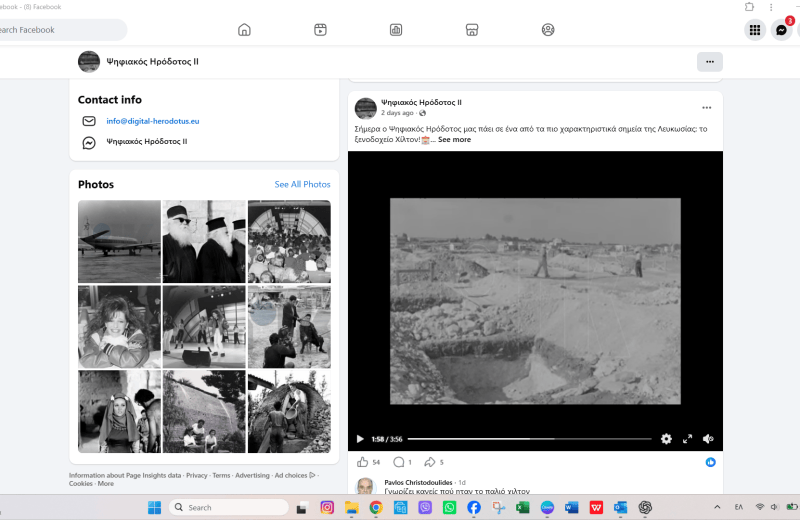Open File Explorer from taskbar
The image size is (800, 520).
[x=352, y=507]
